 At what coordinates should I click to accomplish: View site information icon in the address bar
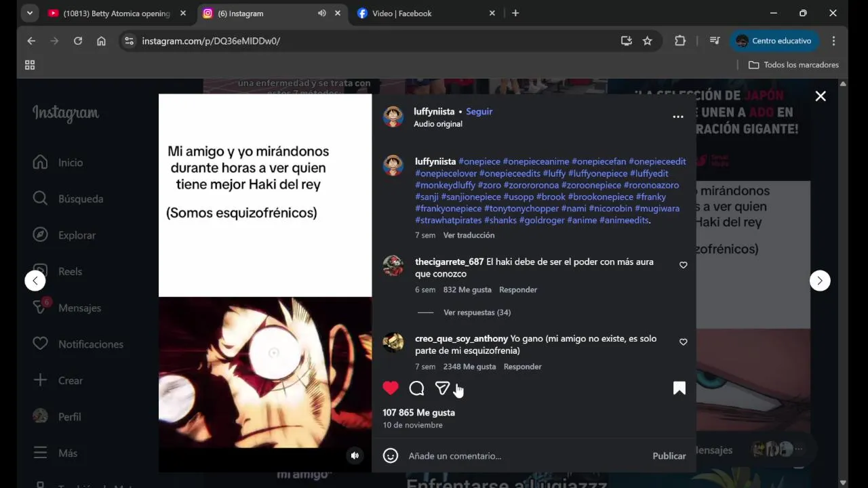[x=129, y=41]
